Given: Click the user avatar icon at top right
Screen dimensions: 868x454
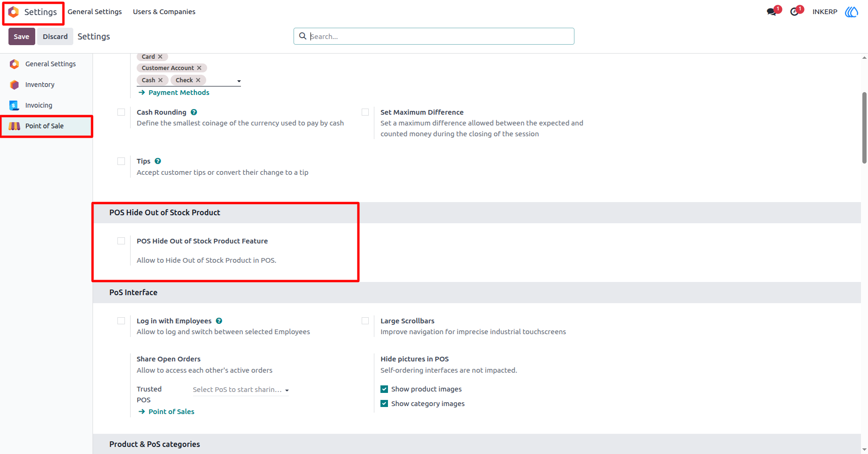Looking at the screenshot, I should click(852, 12).
